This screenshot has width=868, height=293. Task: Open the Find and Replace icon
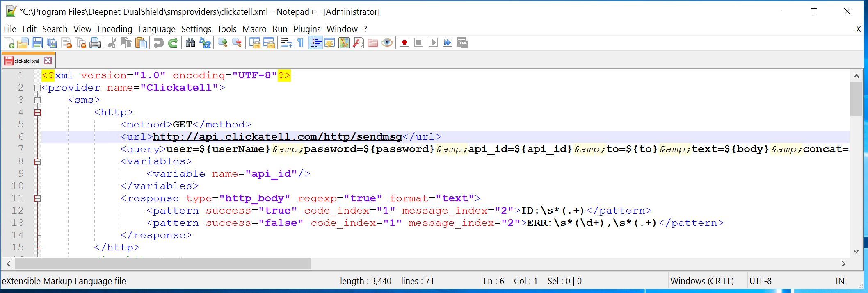205,43
